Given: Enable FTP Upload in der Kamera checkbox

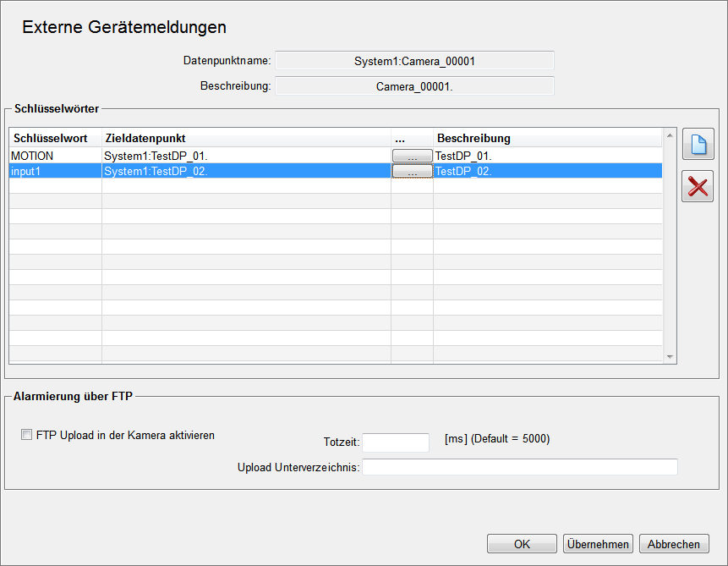Looking at the screenshot, I should tap(27, 436).
